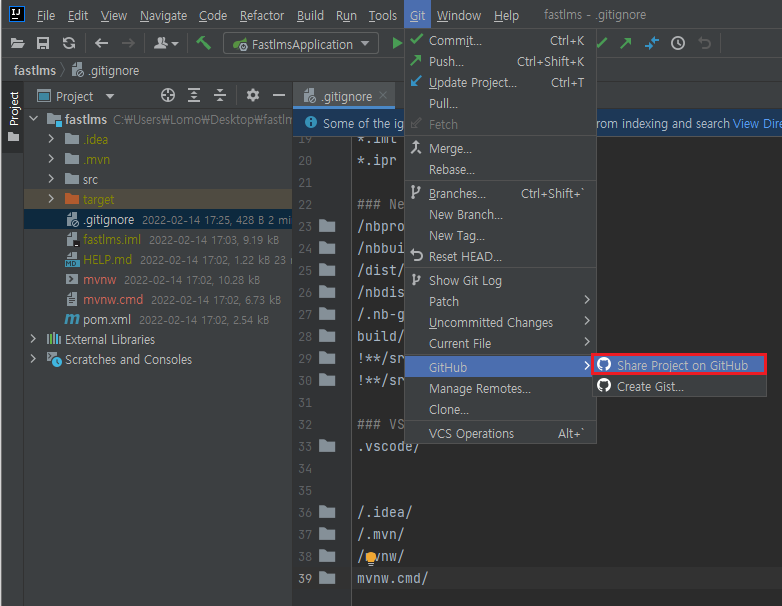Open Uncommitted Changes submenu
This screenshot has height=606, width=782.
tap(500, 323)
